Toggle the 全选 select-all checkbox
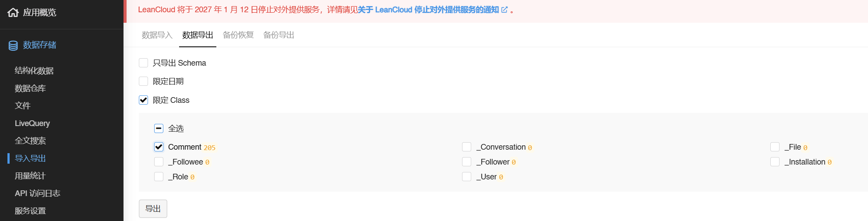The height and width of the screenshot is (221, 868). coord(159,129)
